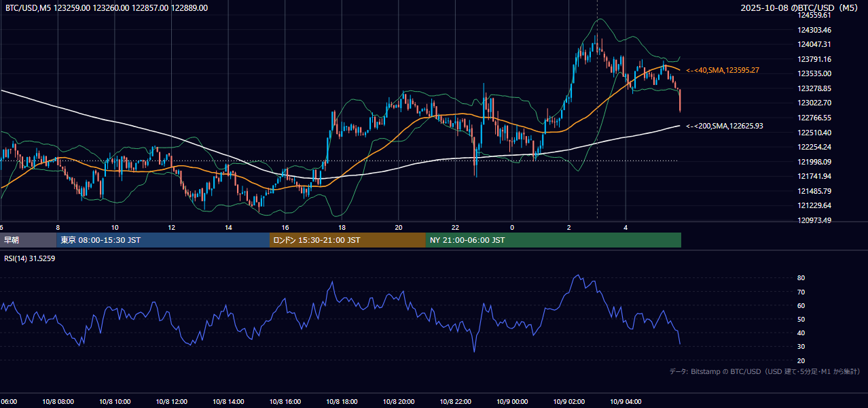Click price axis value 122510.40
This screenshot has width=868, height=408.
(814, 133)
